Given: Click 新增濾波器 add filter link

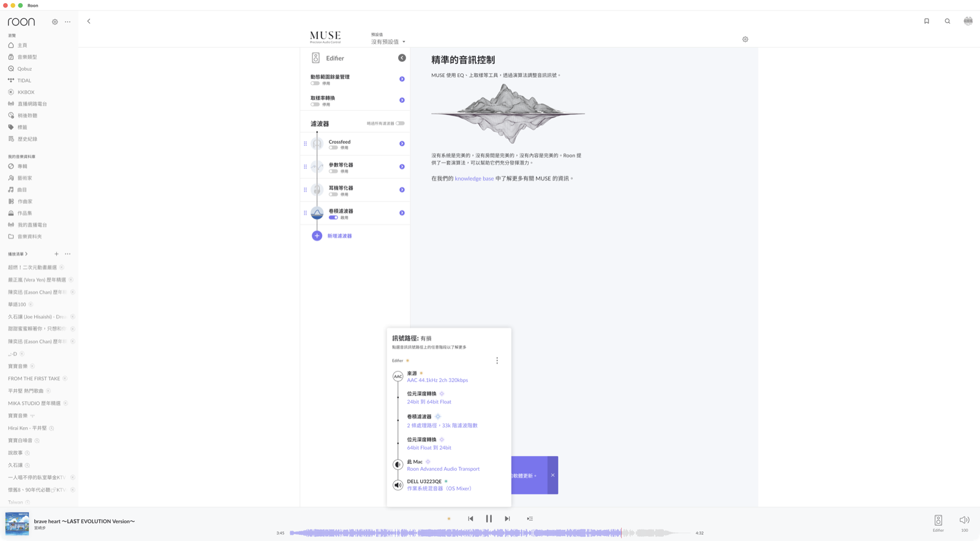Looking at the screenshot, I should point(339,236).
